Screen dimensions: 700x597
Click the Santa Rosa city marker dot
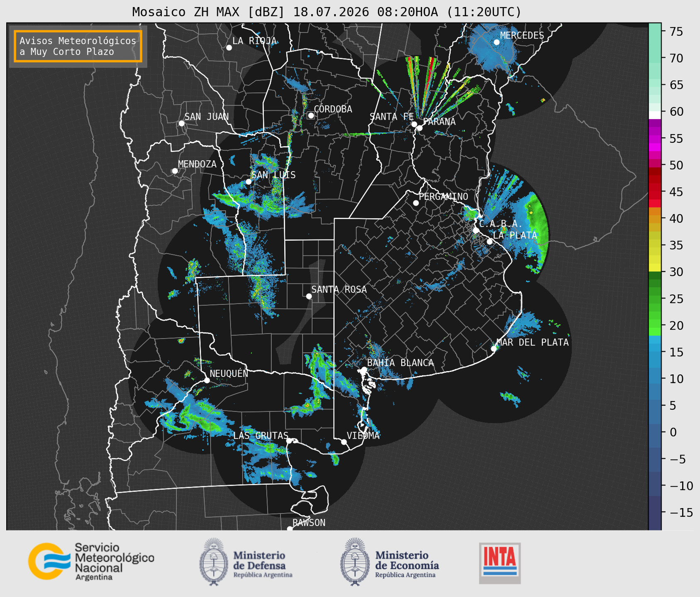309,296
